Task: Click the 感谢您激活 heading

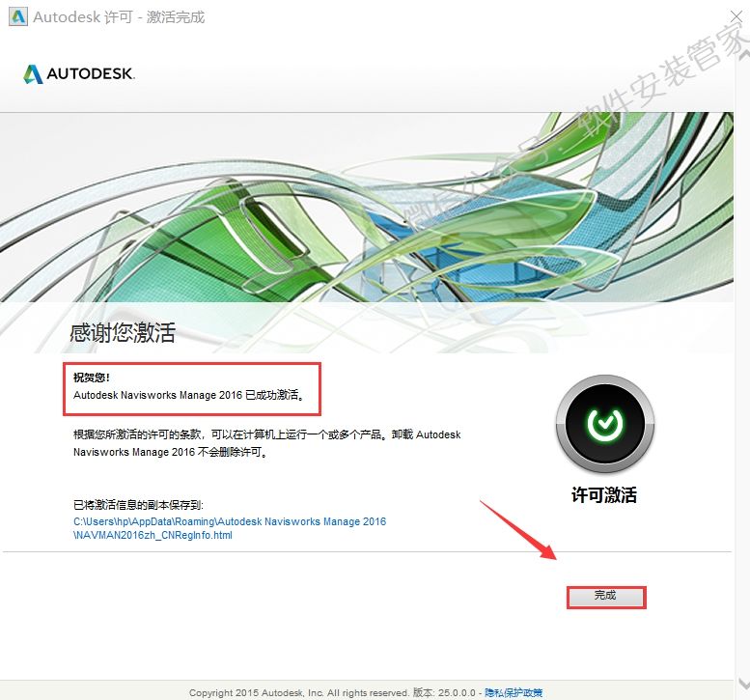Action: pos(123,334)
